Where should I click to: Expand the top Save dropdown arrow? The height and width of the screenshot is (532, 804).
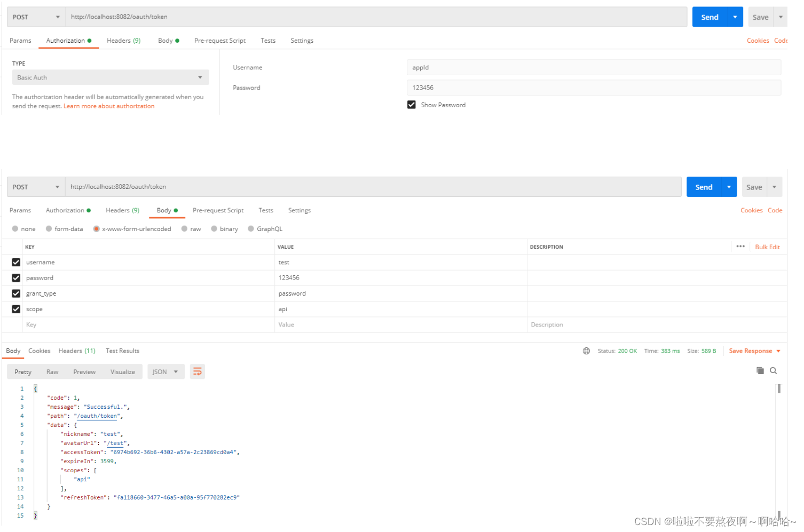pos(781,17)
